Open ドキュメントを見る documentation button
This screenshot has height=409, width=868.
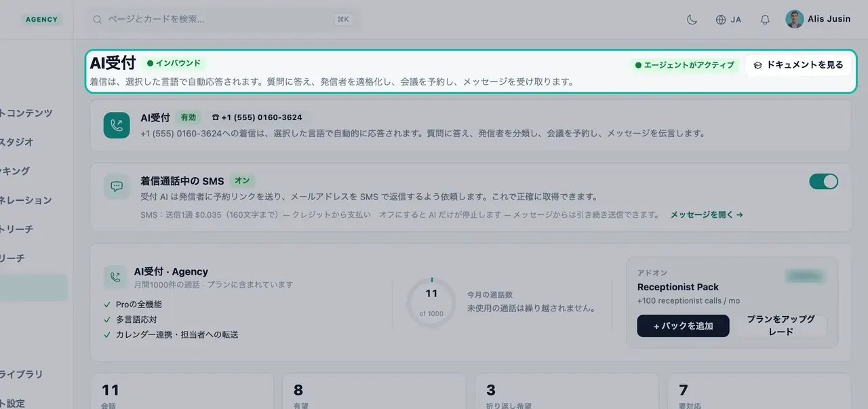click(x=798, y=65)
